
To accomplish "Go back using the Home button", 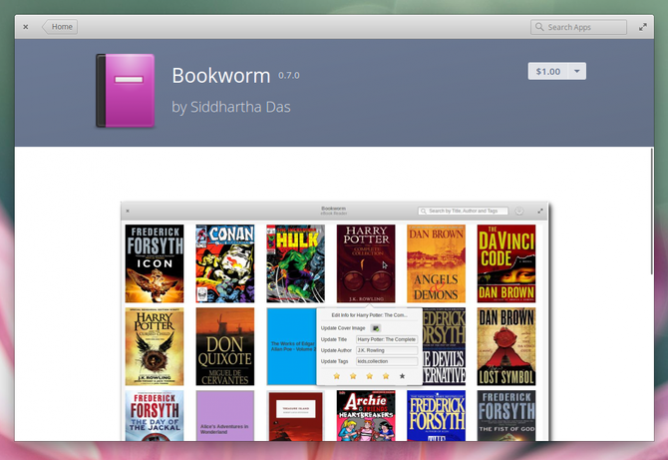I will click(x=60, y=27).
